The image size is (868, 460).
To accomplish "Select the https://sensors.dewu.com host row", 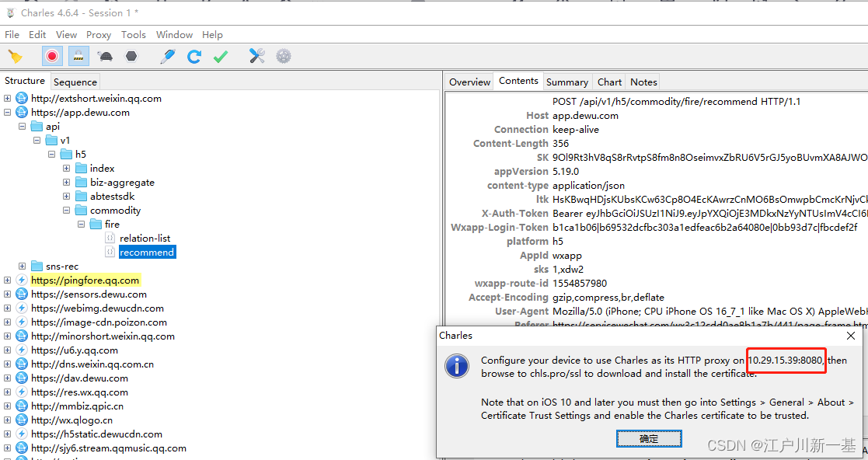I will point(89,294).
